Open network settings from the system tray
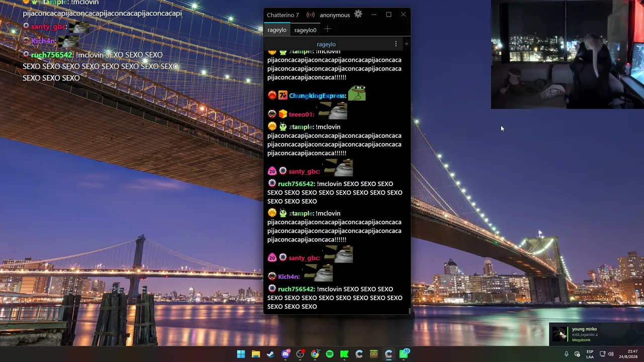644x362 pixels. [602, 354]
